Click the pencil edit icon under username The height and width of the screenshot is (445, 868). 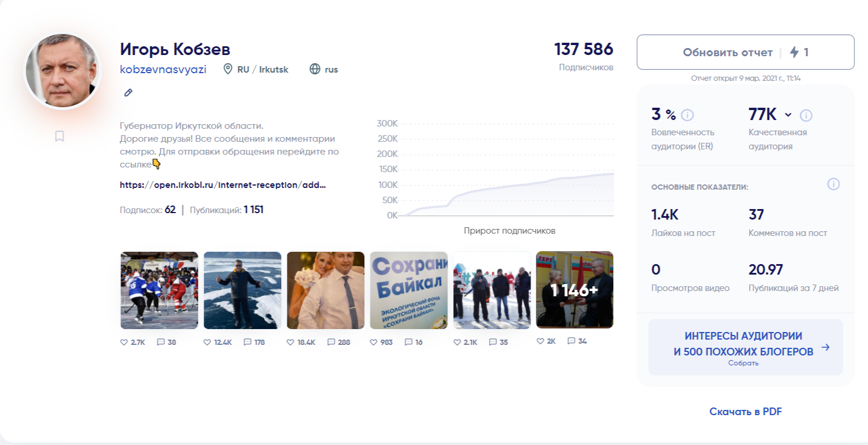(x=128, y=93)
